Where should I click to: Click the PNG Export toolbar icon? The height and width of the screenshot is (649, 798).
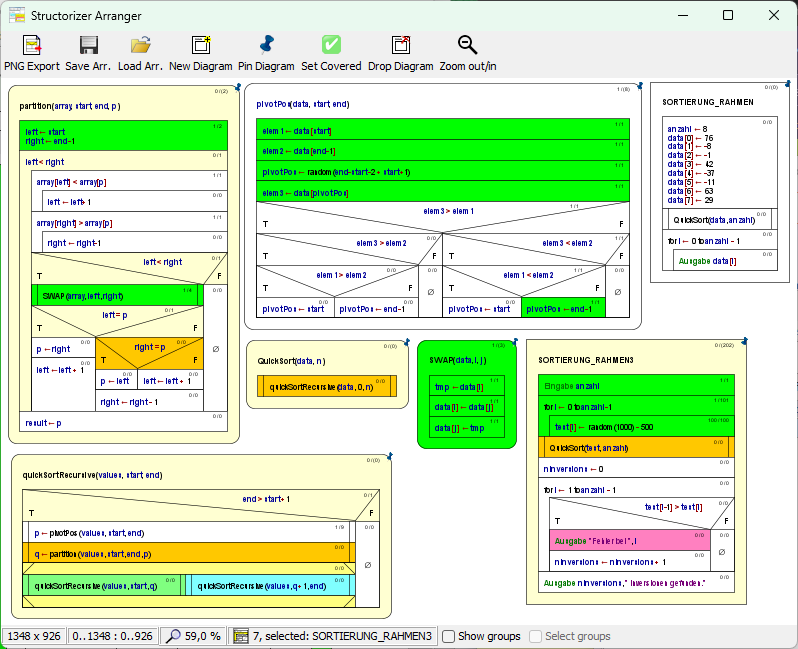(32, 45)
